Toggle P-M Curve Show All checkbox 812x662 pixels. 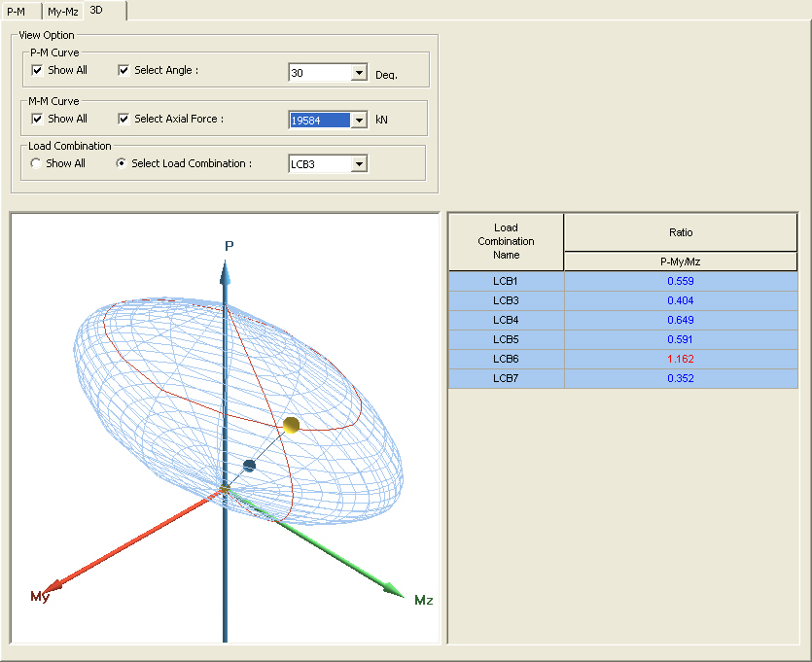click(x=37, y=70)
